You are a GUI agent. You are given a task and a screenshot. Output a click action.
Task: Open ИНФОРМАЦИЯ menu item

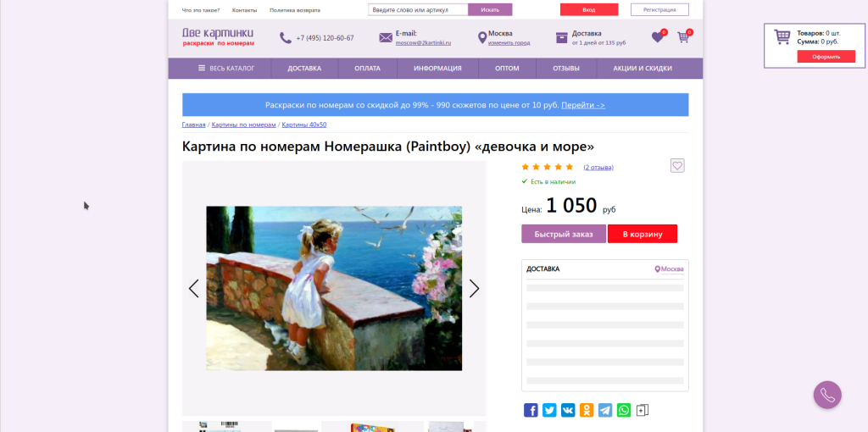point(437,69)
